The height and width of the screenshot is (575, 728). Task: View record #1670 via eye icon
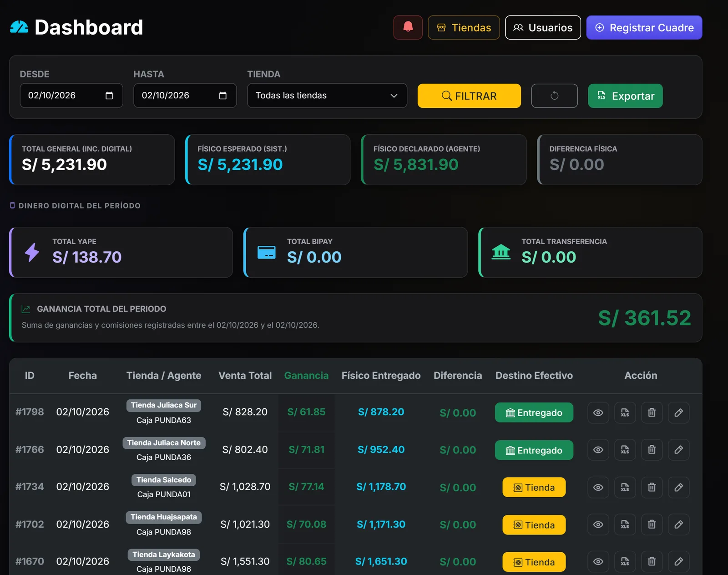click(598, 562)
